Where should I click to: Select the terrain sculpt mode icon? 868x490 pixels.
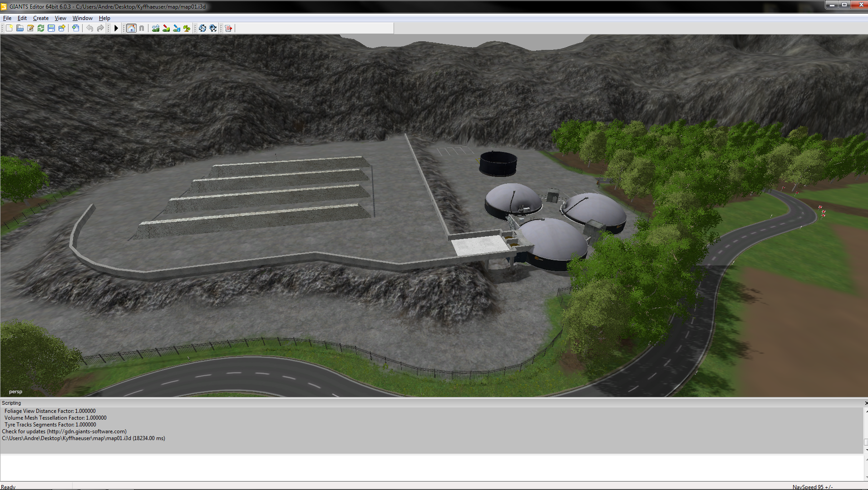tap(156, 28)
